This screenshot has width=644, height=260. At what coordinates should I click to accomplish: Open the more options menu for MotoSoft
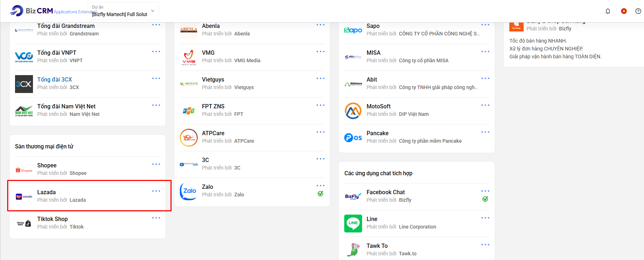coord(485,106)
